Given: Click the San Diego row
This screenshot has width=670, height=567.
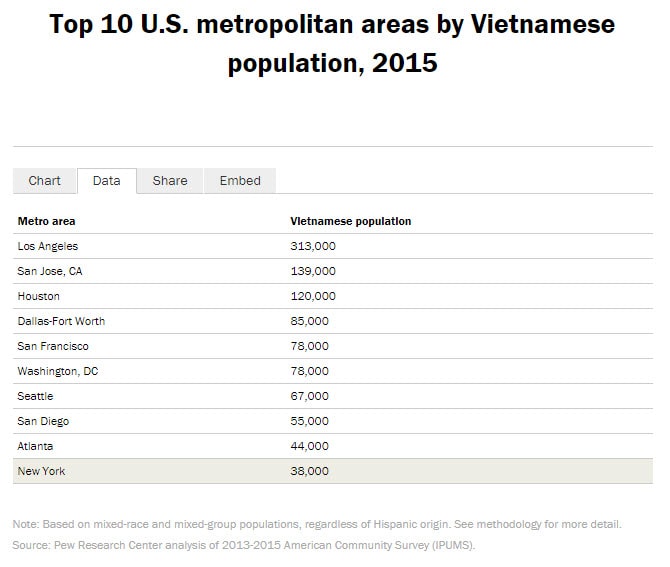Looking at the screenshot, I should coord(43,421).
